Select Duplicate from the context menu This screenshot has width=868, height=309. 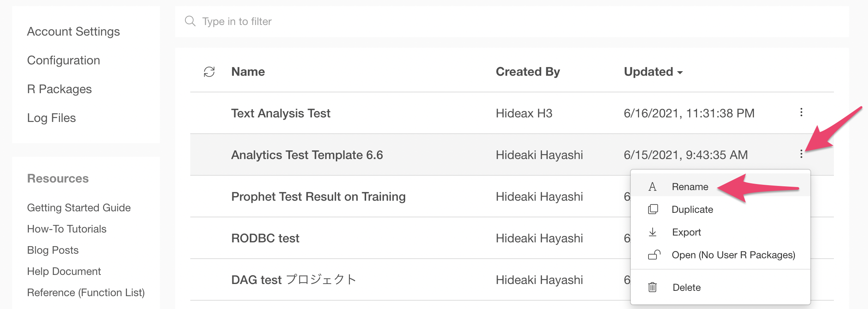(x=692, y=209)
